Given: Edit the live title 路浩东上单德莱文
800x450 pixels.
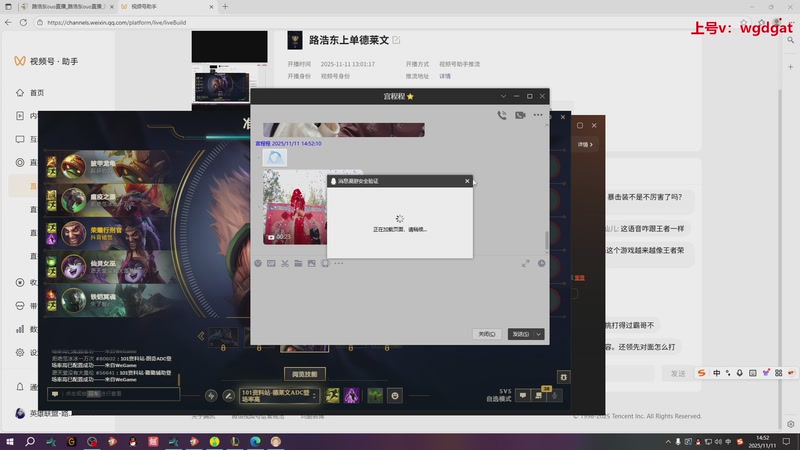Looking at the screenshot, I should (396, 40).
